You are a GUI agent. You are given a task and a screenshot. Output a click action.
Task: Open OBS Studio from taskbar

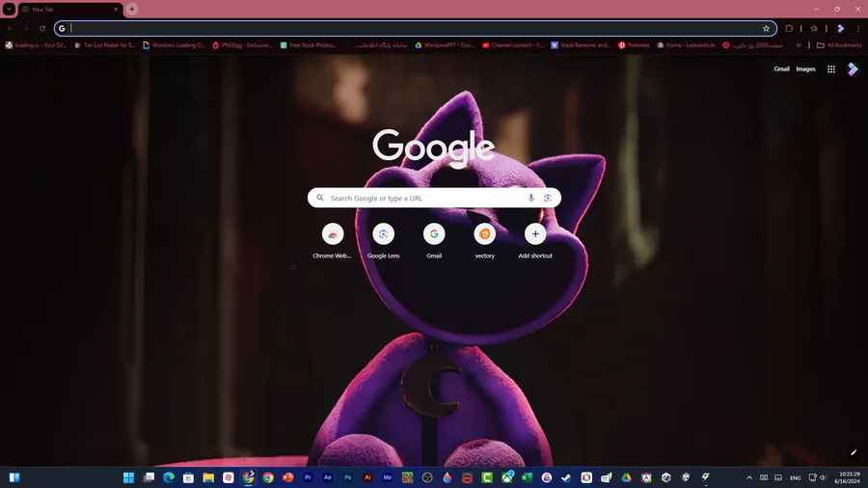click(x=427, y=477)
